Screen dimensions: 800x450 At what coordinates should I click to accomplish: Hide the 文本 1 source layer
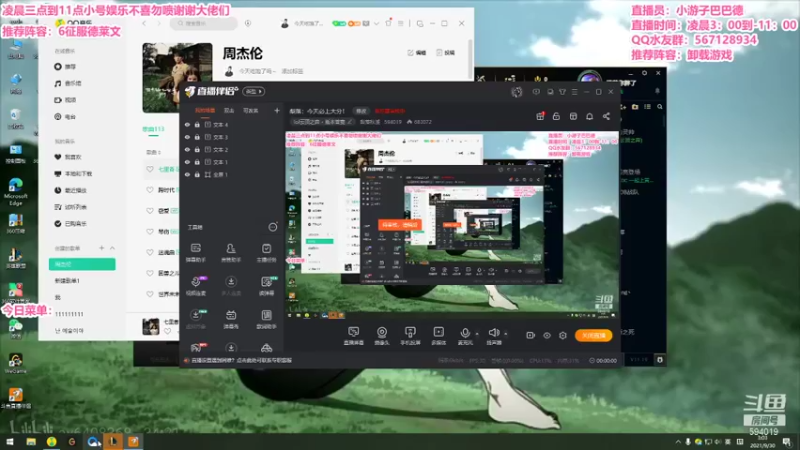[187, 162]
